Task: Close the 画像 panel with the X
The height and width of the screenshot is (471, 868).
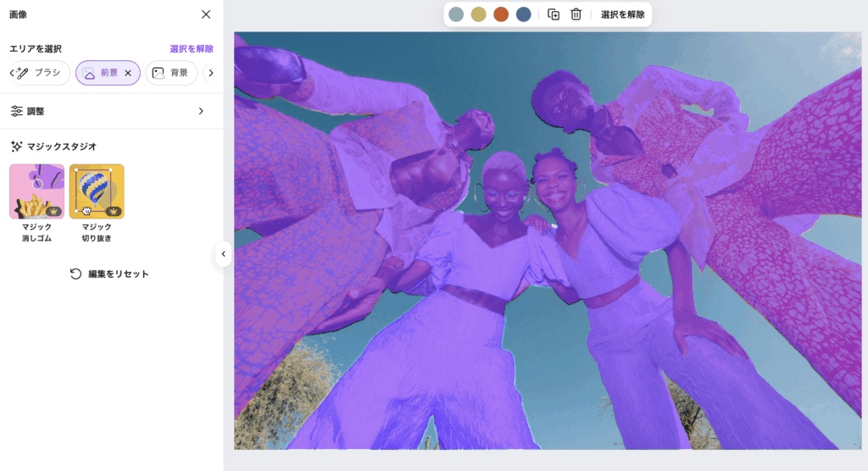Action: [206, 14]
